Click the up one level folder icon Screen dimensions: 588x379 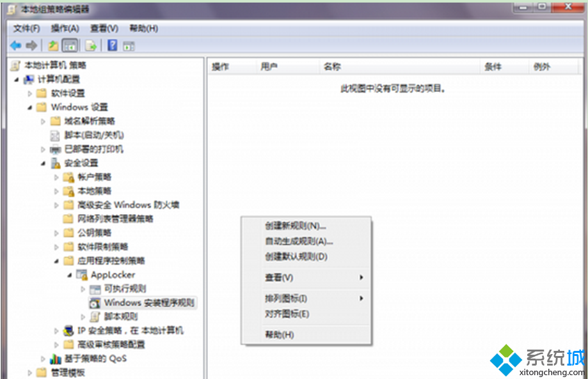click(53, 45)
